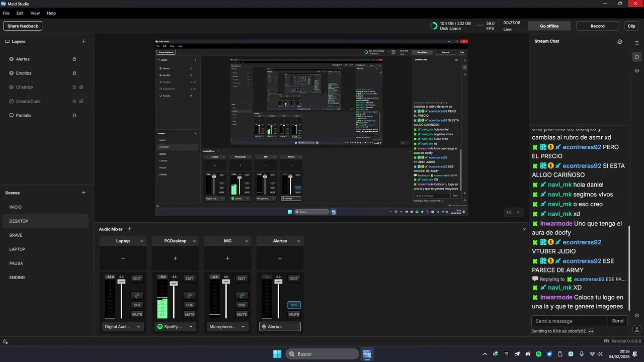Click the warning triangle in the status bar
Viewport: 644px width, 362px height.
(x=5, y=342)
